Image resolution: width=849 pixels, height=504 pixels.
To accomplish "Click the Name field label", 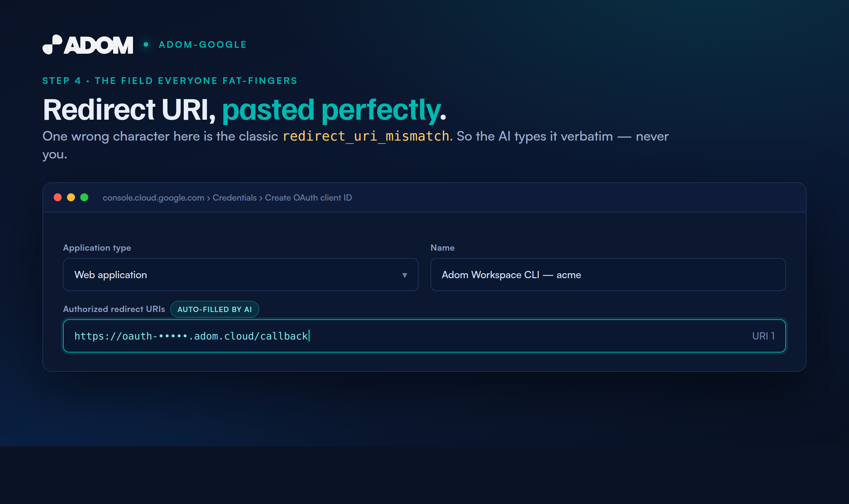I will (x=442, y=248).
